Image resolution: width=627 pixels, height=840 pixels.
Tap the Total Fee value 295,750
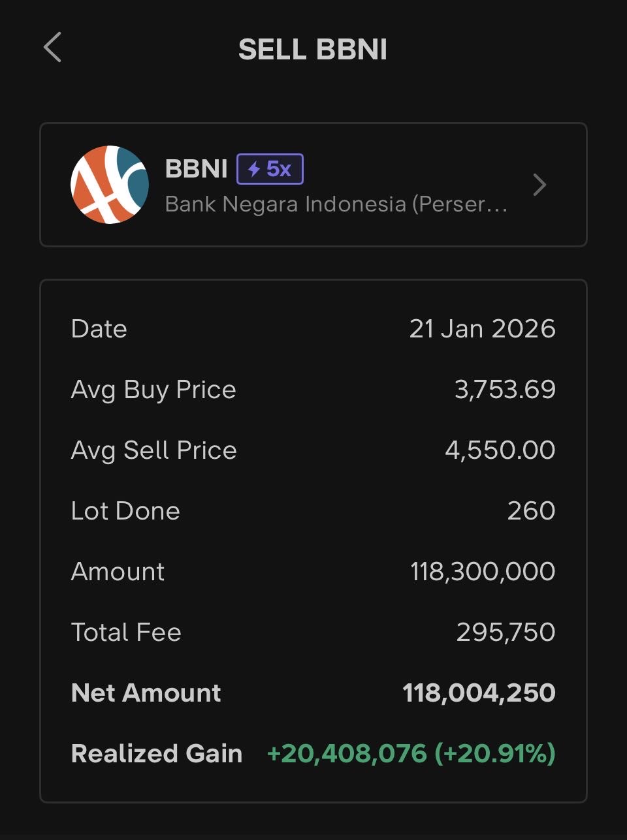tap(506, 632)
